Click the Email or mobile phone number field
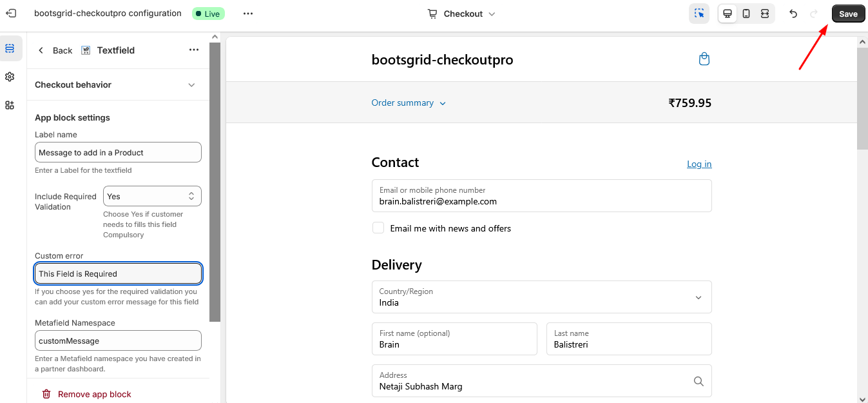The width and height of the screenshot is (868, 403). [x=541, y=195]
